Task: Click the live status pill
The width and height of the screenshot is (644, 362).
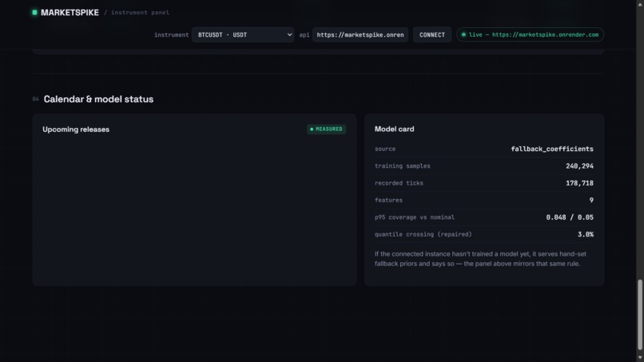Action: 530,34
